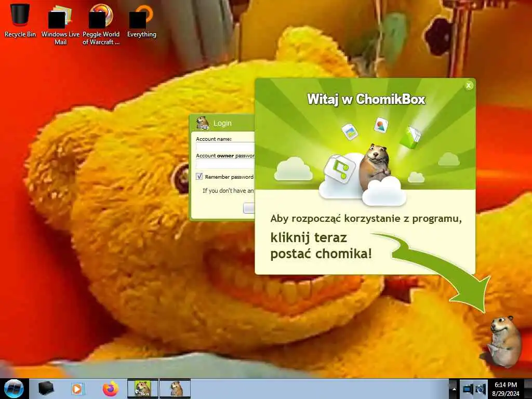Open the Recycle Bin desktop icon
This screenshot has width=532, height=399.
click(20, 20)
